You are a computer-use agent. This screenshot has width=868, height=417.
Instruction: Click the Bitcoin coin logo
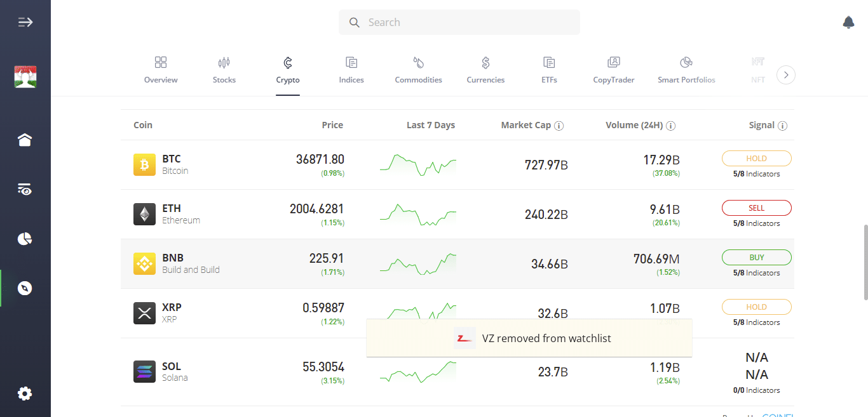click(x=144, y=164)
